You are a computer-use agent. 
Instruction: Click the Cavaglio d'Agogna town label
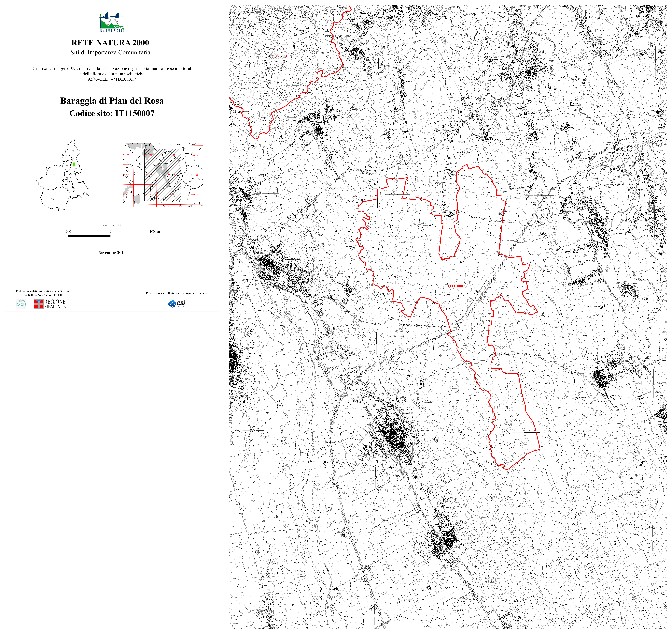(x=588, y=369)
